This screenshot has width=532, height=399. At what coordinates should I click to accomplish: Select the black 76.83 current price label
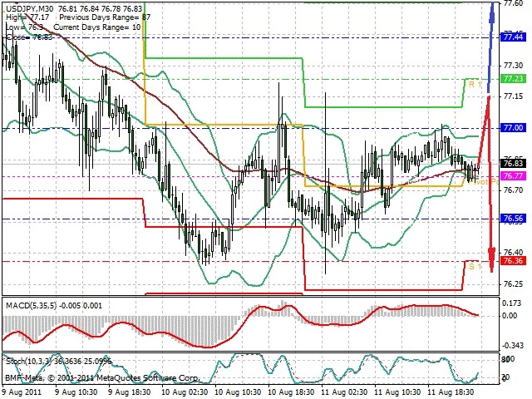click(x=514, y=164)
